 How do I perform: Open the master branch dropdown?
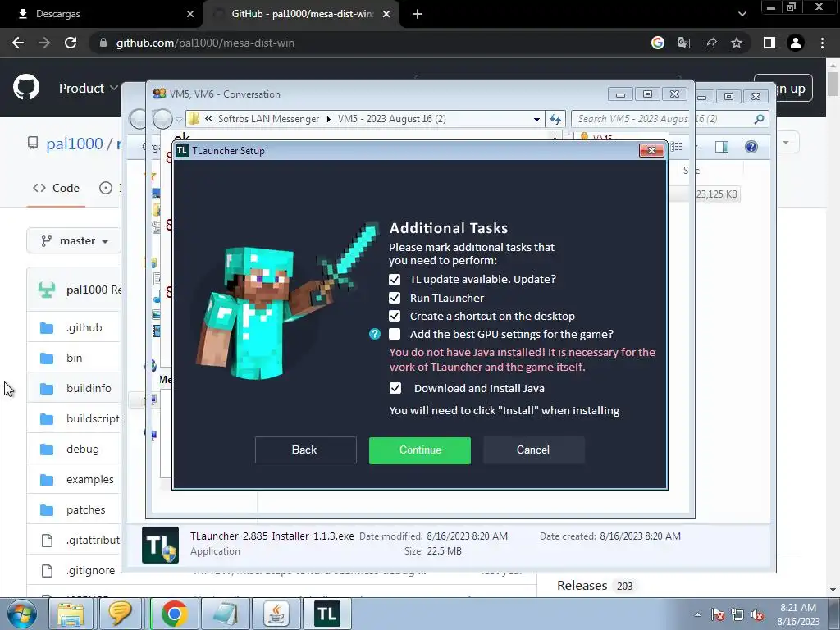75,241
